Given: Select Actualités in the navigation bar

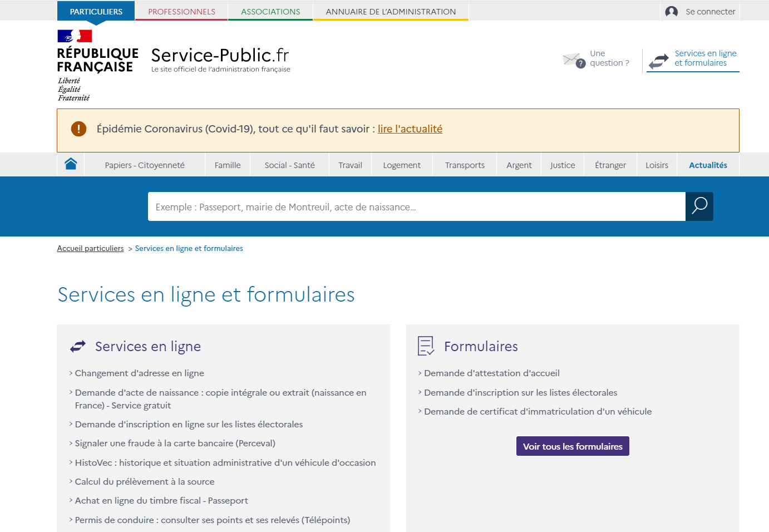Looking at the screenshot, I should coord(708,165).
